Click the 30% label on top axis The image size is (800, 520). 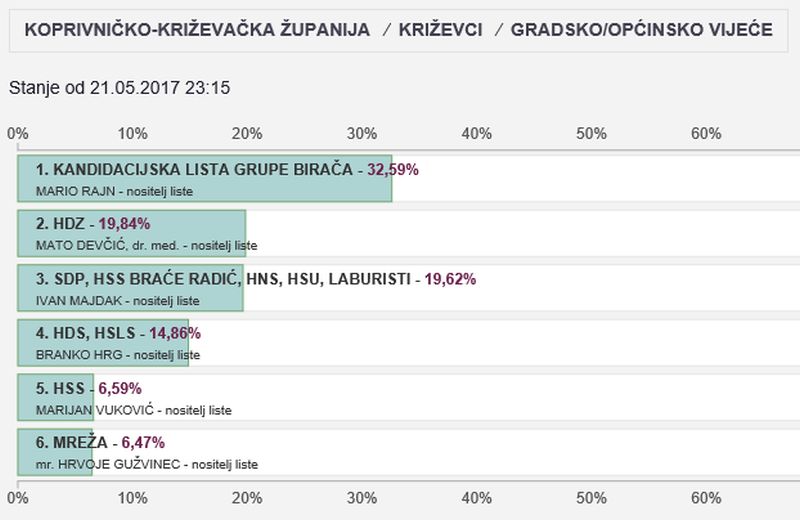(x=362, y=134)
